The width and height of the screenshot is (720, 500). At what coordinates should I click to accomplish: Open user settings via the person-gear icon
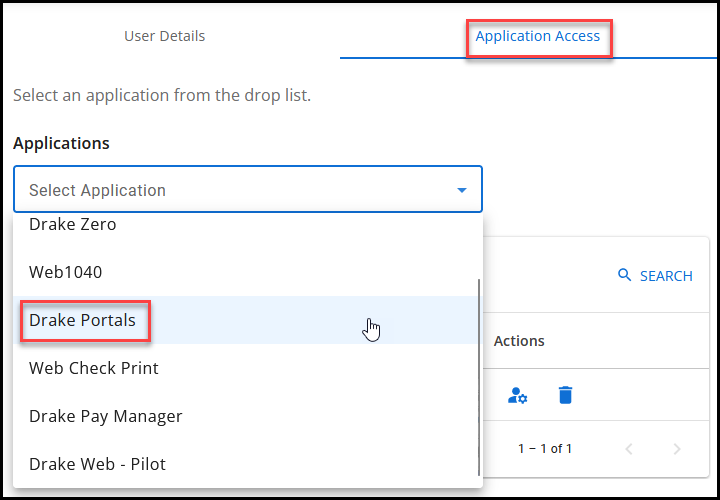coord(517,395)
